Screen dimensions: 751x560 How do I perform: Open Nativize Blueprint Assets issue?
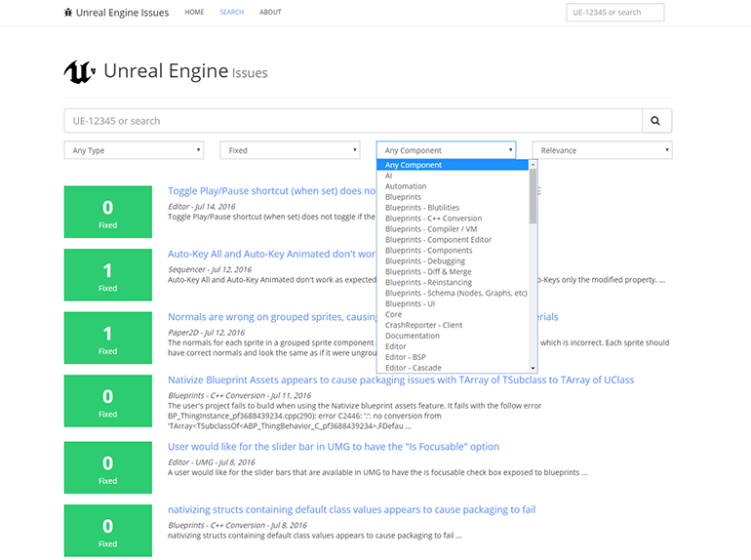401,380
